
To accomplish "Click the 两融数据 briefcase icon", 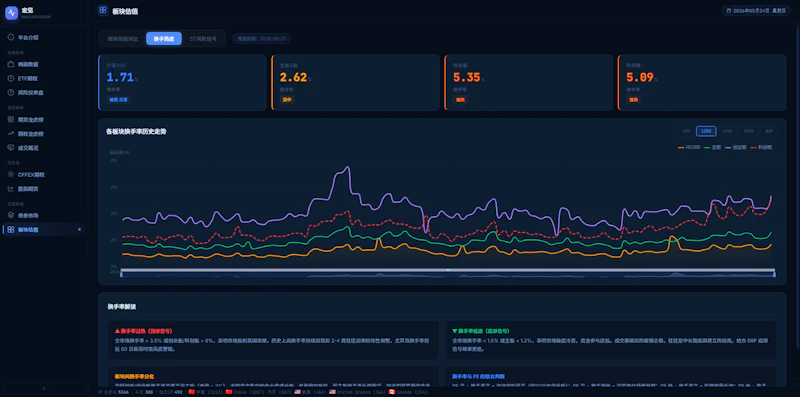I will [x=11, y=65].
